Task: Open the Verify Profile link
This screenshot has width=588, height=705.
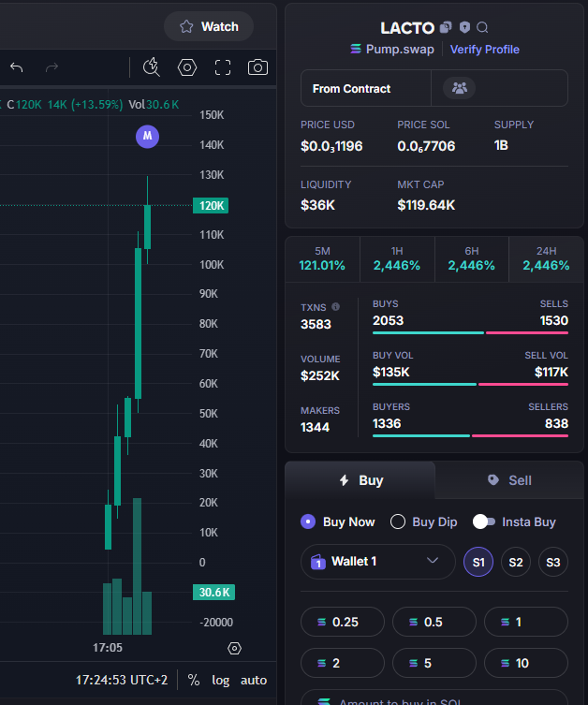Action: pyautogui.click(x=485, y=50)
